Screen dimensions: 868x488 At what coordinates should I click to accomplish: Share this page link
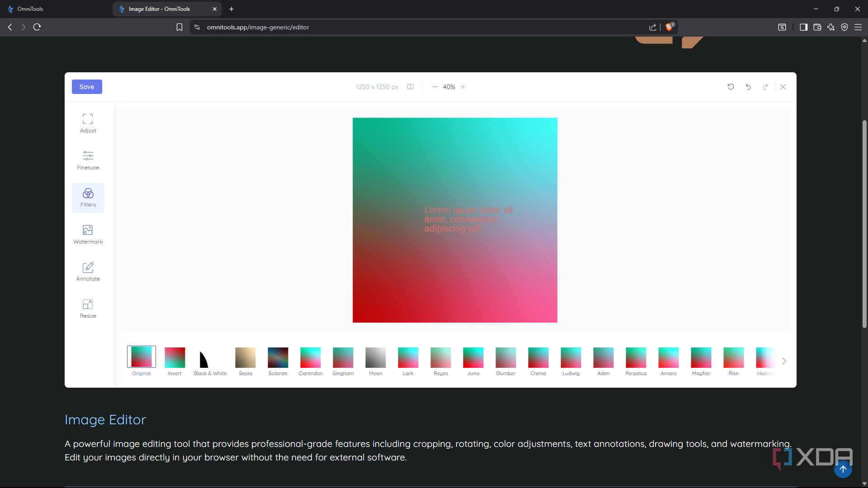[653, 27]
